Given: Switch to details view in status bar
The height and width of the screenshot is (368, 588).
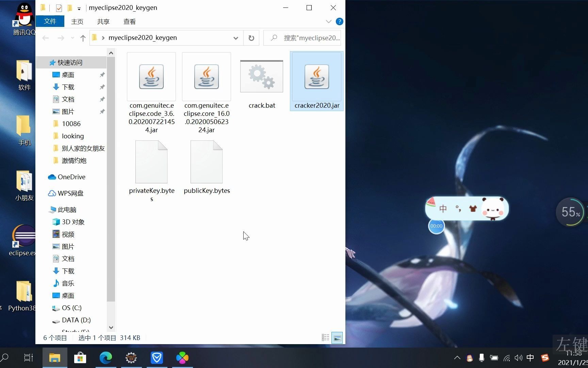Looking at the screenshot, I should pyautogui.click(x=325, y=337).
